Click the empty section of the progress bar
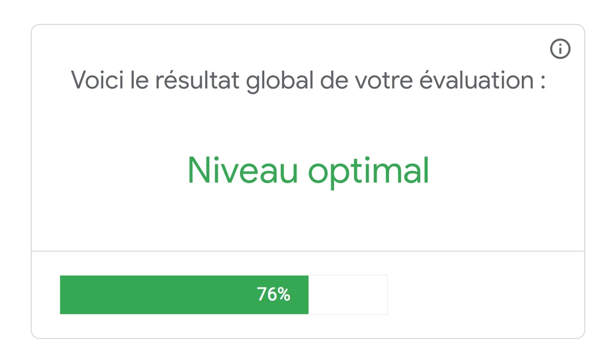Image resolution: width=608 pixels, height=364 pixels. (348, 295)
